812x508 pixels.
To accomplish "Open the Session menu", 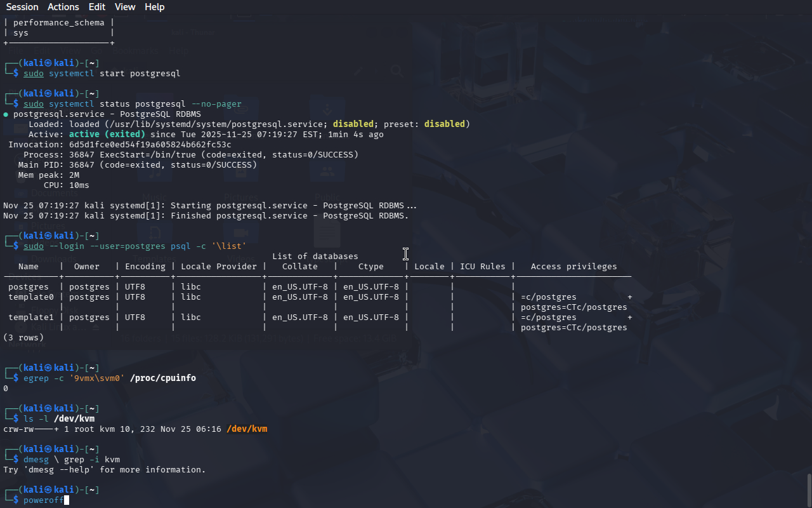I will click(22, 7).
